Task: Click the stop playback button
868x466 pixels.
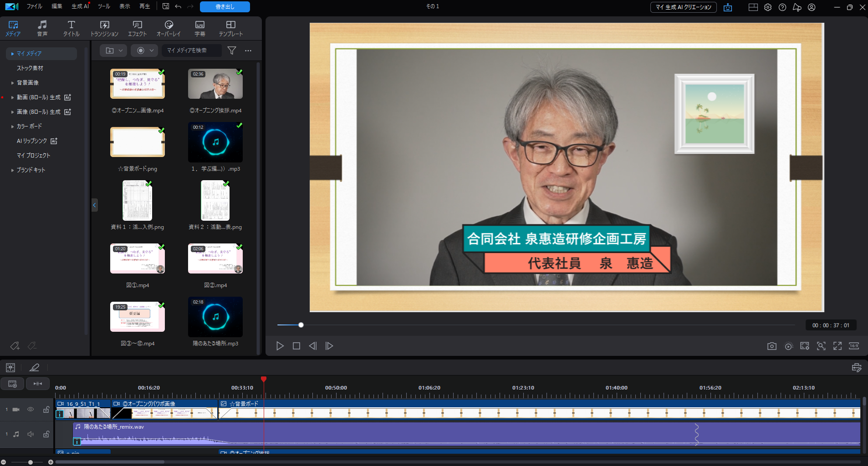Action: 296,346
